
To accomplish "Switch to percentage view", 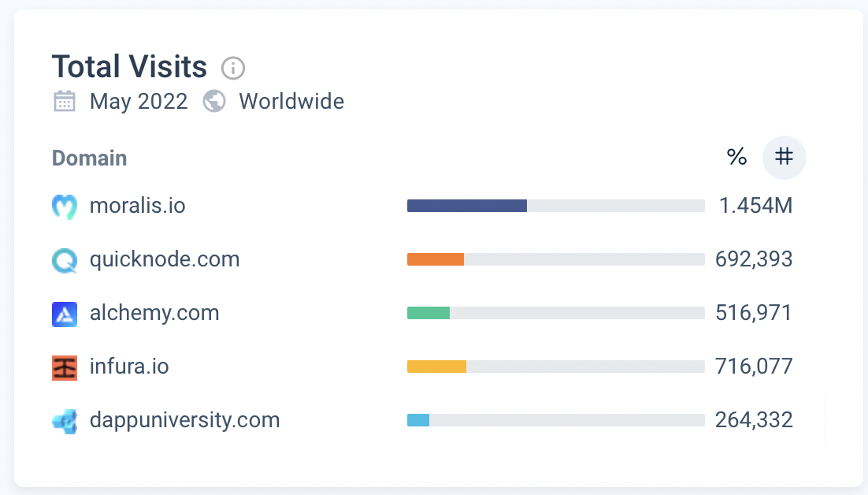I will pyautogui.click(x=736, y=158).
